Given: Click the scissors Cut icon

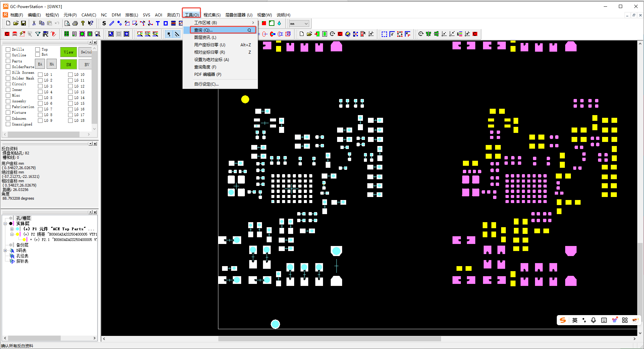Looking at the screenshot, I should click(34, 23).
